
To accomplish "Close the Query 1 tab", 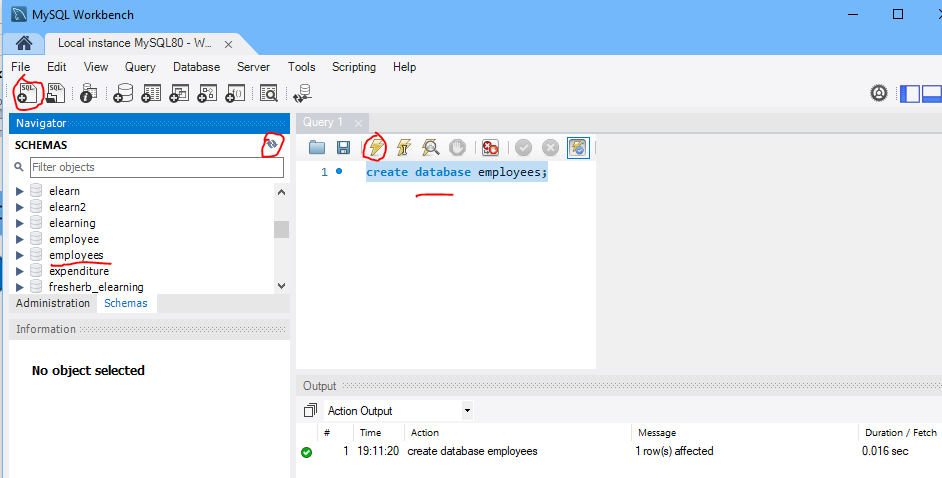I will (358, 123).
